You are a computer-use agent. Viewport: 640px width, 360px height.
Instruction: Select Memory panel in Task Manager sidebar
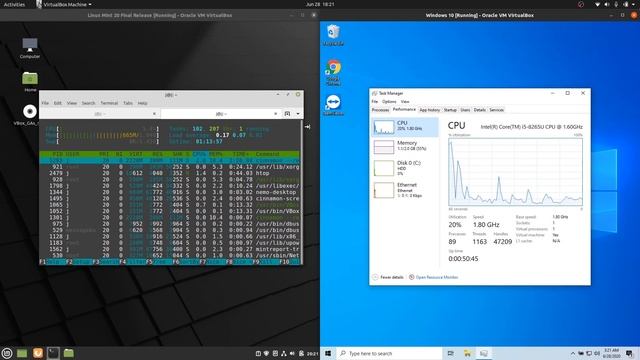coord(405,147)
